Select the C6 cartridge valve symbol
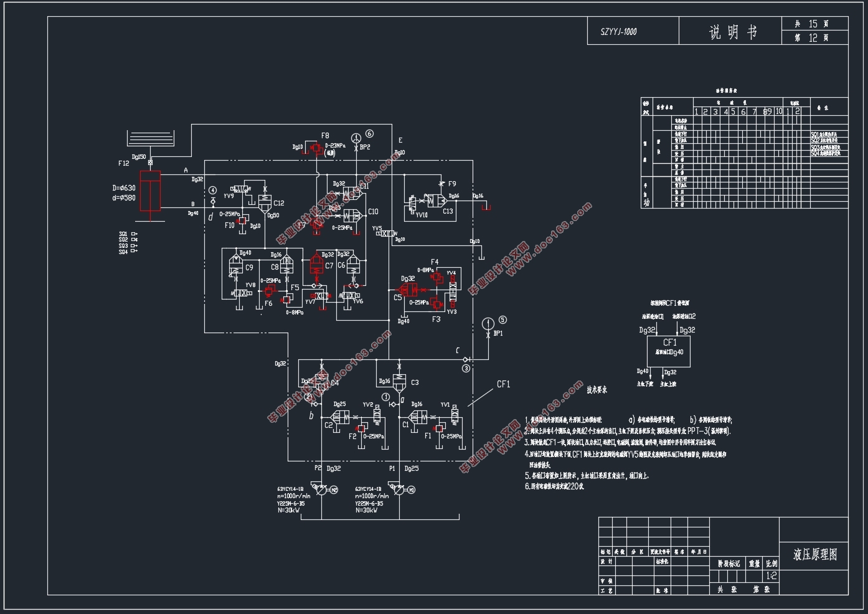The image size is (868, 614). point(352,265)
